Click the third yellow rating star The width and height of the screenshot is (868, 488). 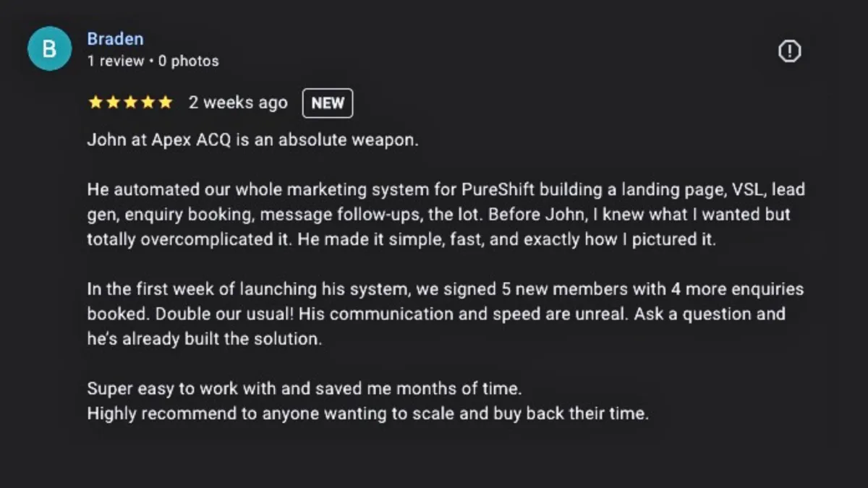click(130, 103)
